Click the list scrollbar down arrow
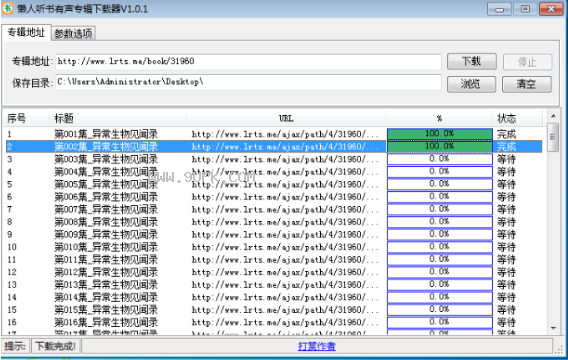568x360 pixels. (x=553, y=328)
